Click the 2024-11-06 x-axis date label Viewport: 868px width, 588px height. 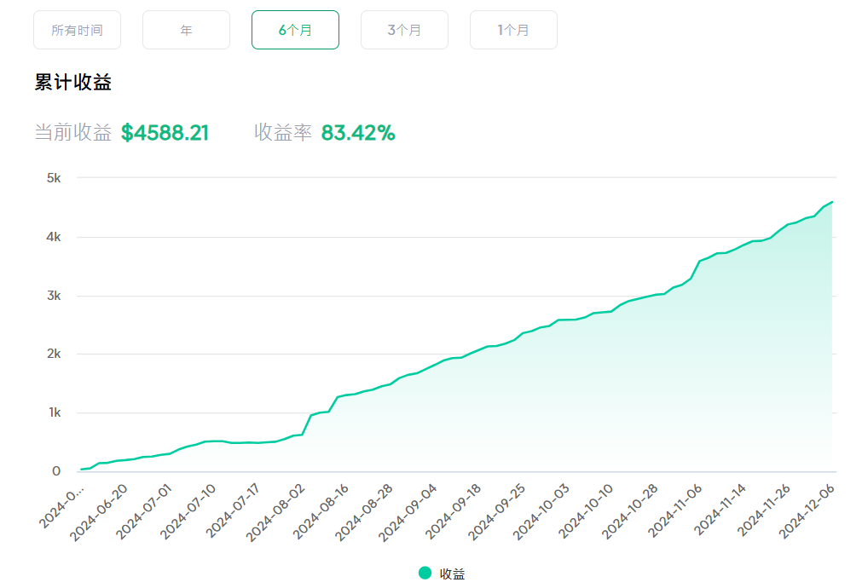674,512
